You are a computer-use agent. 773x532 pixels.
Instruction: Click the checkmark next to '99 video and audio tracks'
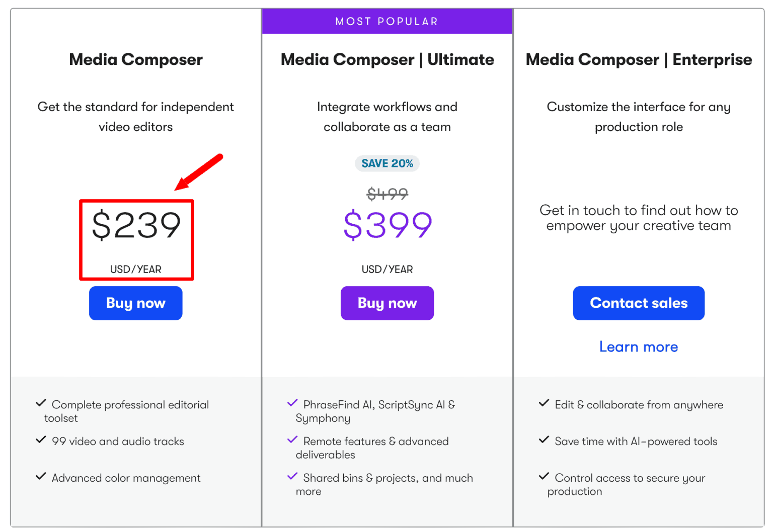pos(41,439)
